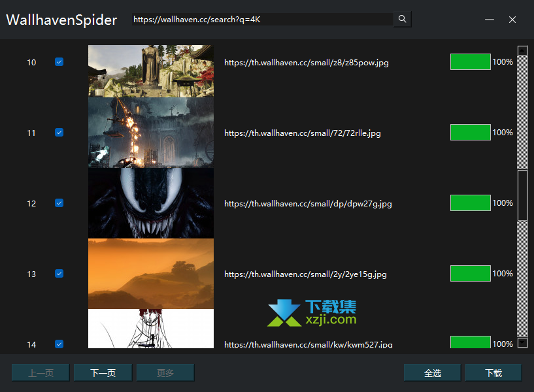Click the 100% label for z85pow.jpg
Screen dimensions: 534x392
pos(503,62)
